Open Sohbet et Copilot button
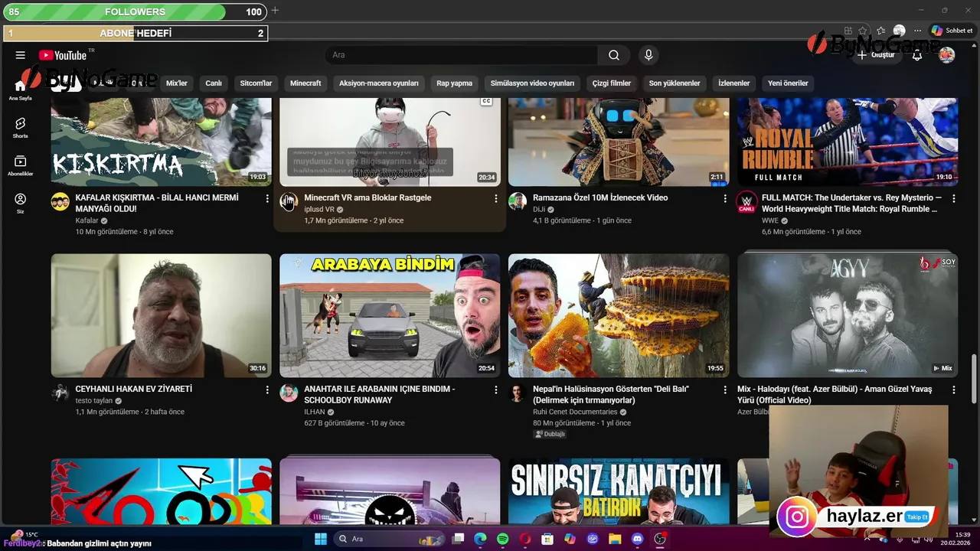 [952, 31]
